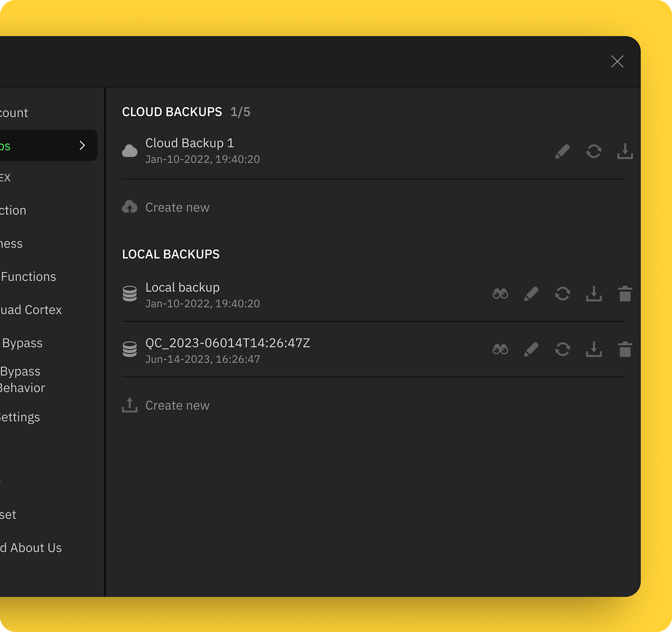The image size is (672, 632).
Task: Click sync icon for Cloud Backup 1
Action: click(594, 152)
